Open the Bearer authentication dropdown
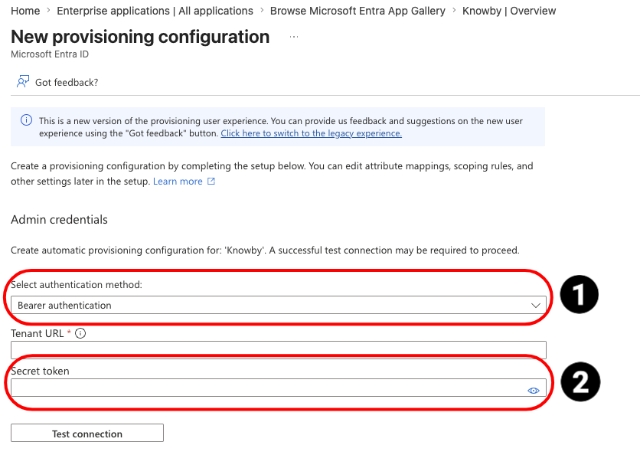 click(x=278, y=305)
